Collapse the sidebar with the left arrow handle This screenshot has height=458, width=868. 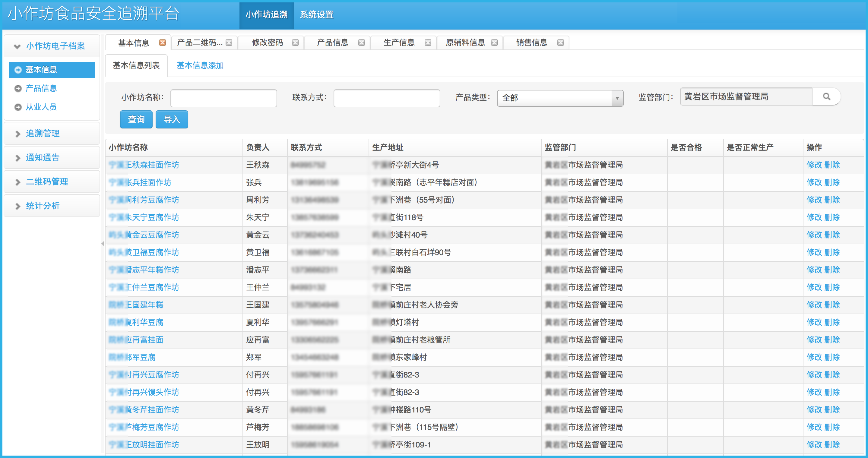103,244
